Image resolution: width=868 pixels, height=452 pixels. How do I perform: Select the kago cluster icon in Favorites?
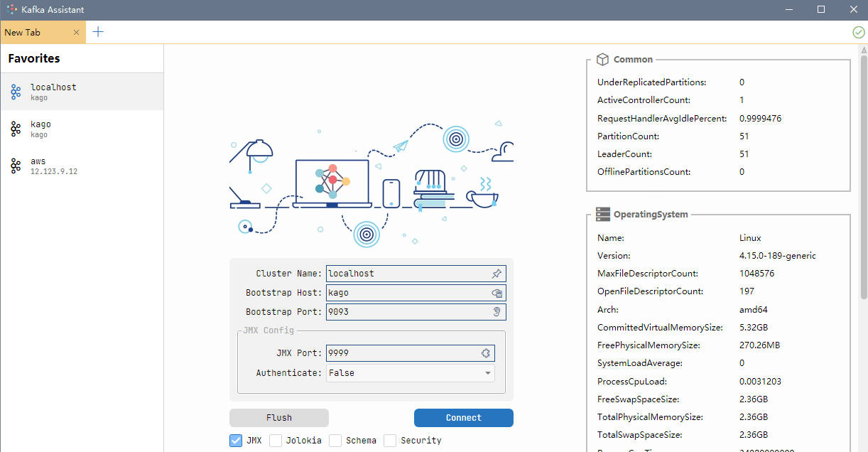[x=16, y=129]
